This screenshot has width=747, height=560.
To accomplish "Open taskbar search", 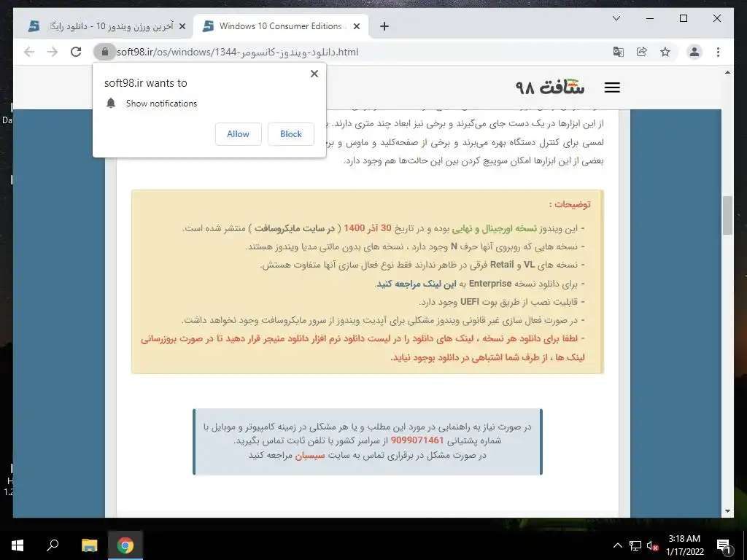I will coord(53,545).
